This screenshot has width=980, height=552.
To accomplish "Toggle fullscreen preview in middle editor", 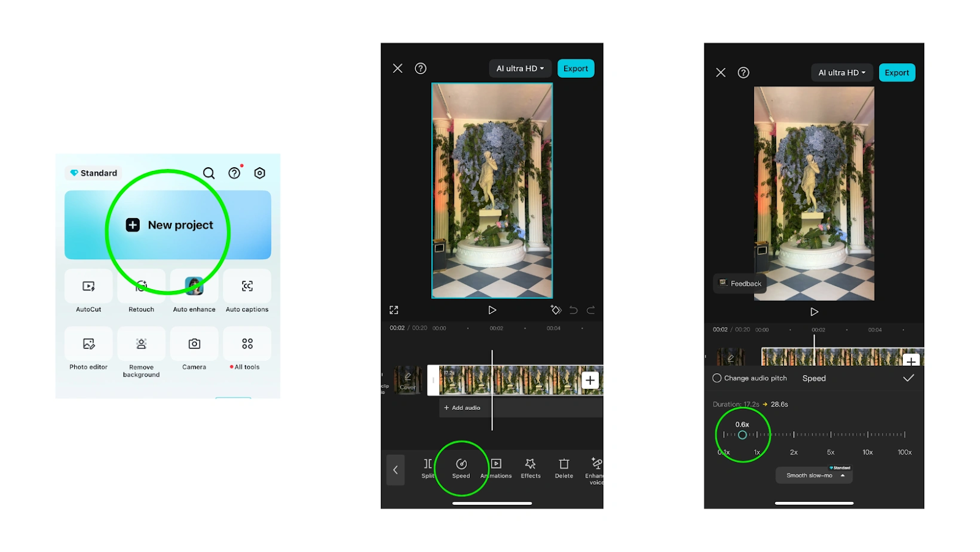I will pos(394,310).
